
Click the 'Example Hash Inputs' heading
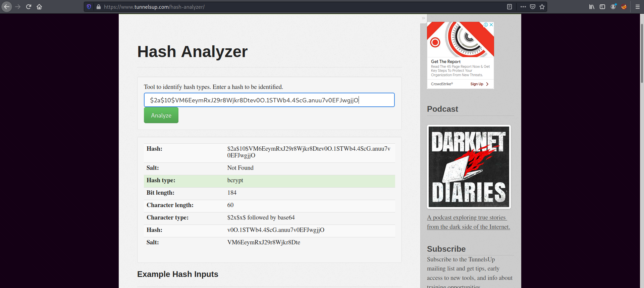tap(178, 274)
